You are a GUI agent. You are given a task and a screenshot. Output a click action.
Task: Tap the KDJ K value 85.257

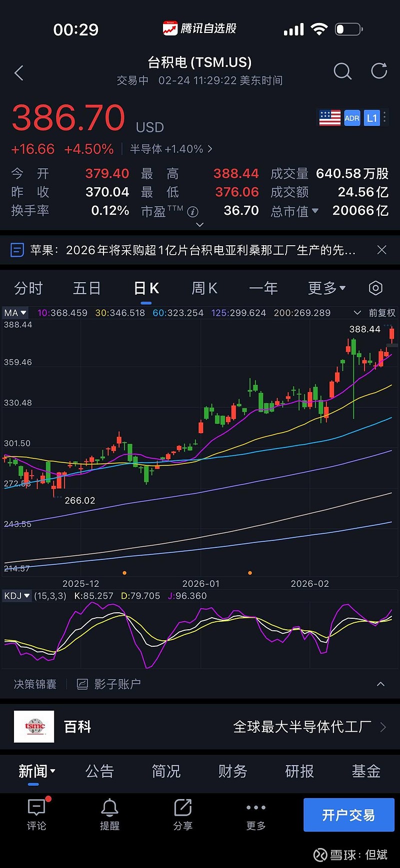[x=93, y=596]
